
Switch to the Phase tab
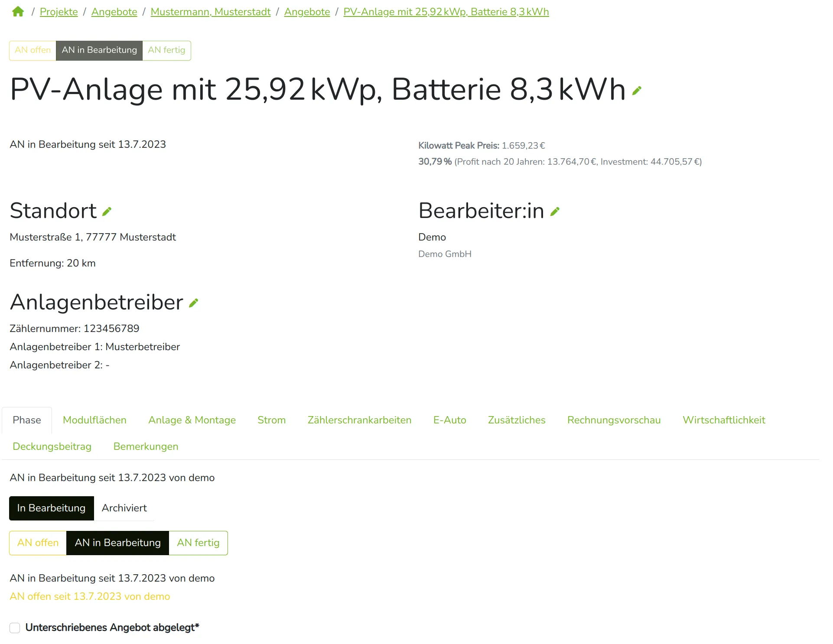click(x=27, y=420)
